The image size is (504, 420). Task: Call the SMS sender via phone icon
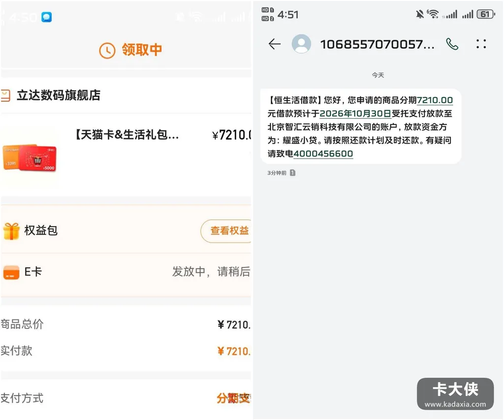pyautogui.click(x=452, y=44)
